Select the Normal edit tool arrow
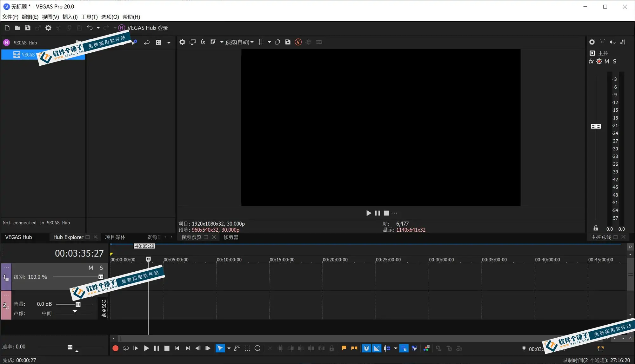Screen dimensions: 635x364 220,348
